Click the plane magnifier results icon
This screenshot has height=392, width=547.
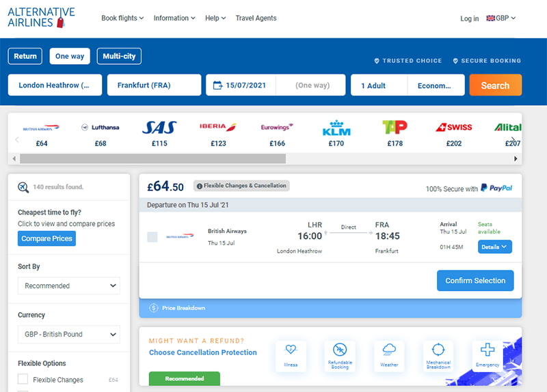(23, 187)
